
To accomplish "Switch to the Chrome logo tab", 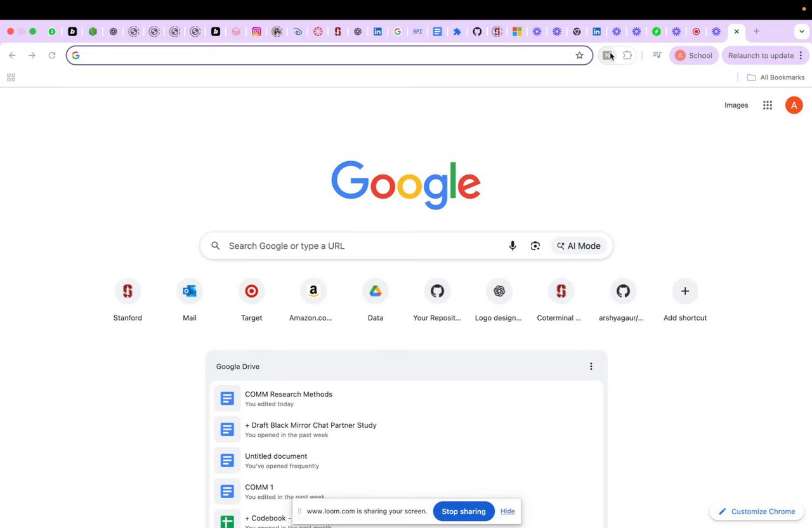I will [577, 31].
